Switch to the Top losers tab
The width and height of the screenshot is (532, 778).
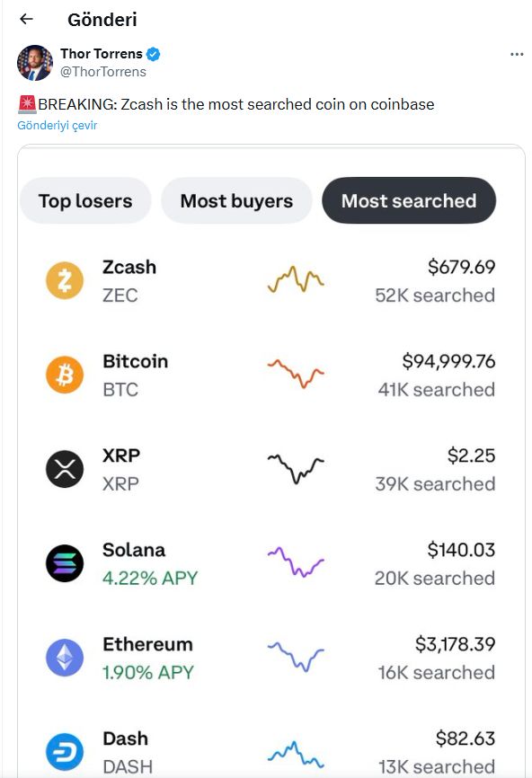[85, 200]
